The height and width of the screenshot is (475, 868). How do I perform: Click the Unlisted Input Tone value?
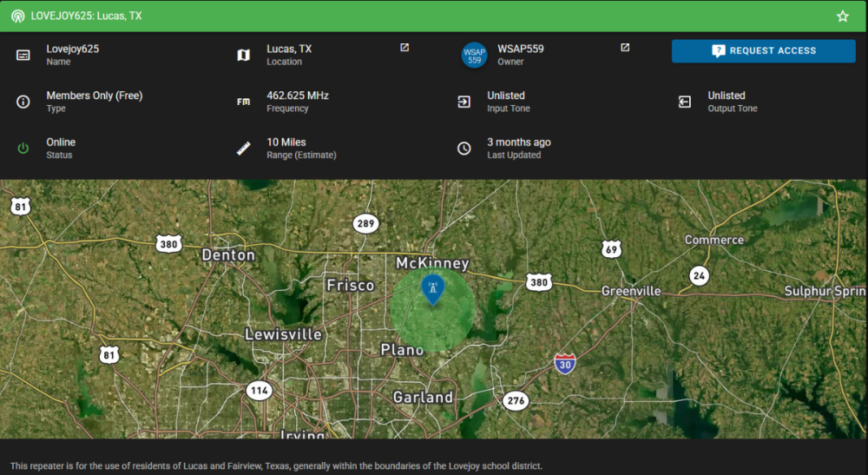[505, 96]
